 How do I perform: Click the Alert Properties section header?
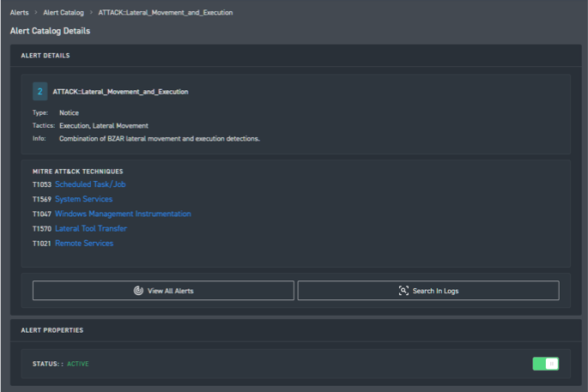point(52,330)
